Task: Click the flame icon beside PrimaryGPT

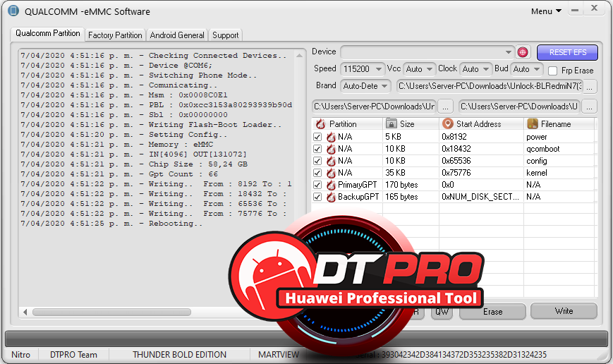Action: coord(331,185)
